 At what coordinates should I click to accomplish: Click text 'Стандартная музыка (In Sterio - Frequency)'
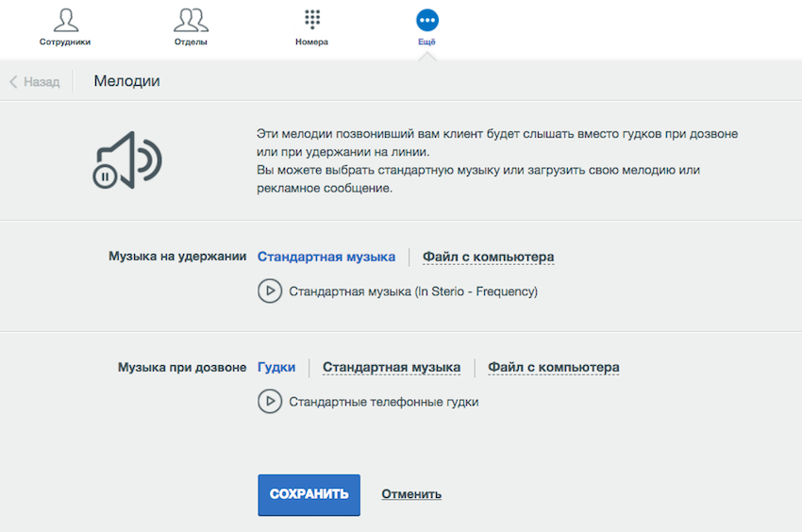coord(413,291)
